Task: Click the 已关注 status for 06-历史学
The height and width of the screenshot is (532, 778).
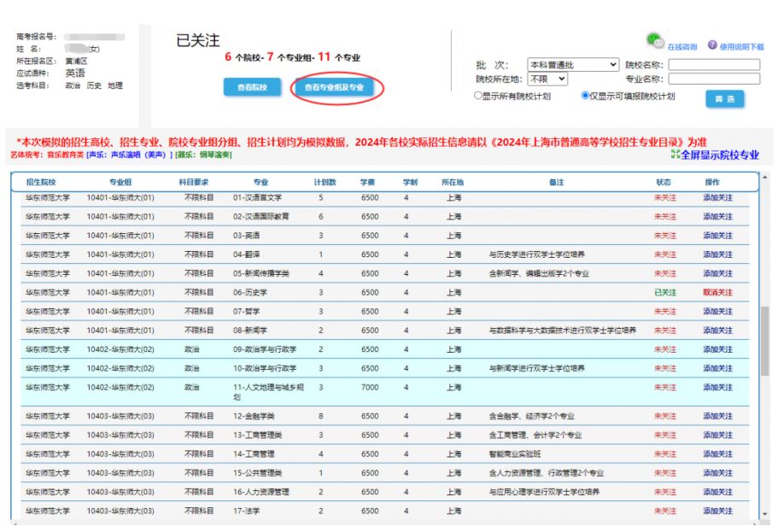Action: (665, 292)
